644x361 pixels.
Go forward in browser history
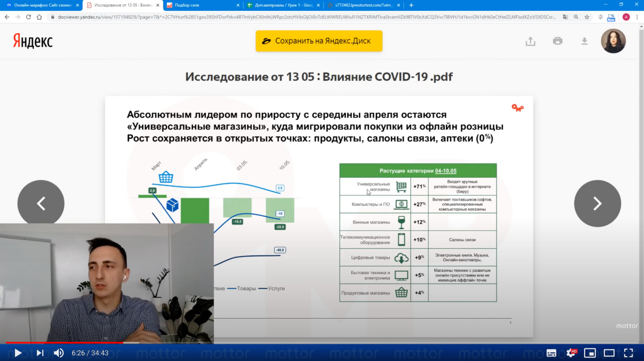[18, 17]
